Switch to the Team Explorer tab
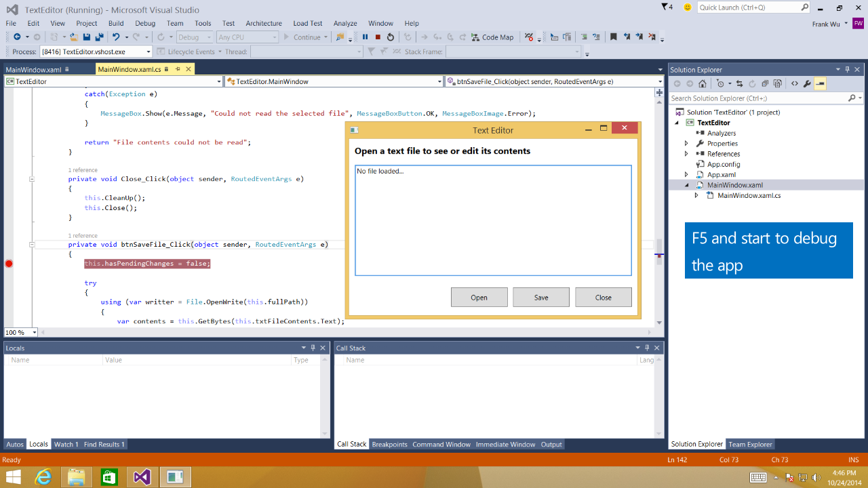Image resolution: width=868 pixels, height=488 pixels. coord(750,445)
